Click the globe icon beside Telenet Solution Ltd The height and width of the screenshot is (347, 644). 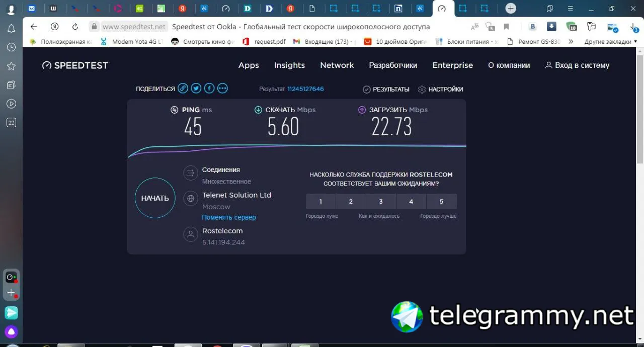point(191,199)
